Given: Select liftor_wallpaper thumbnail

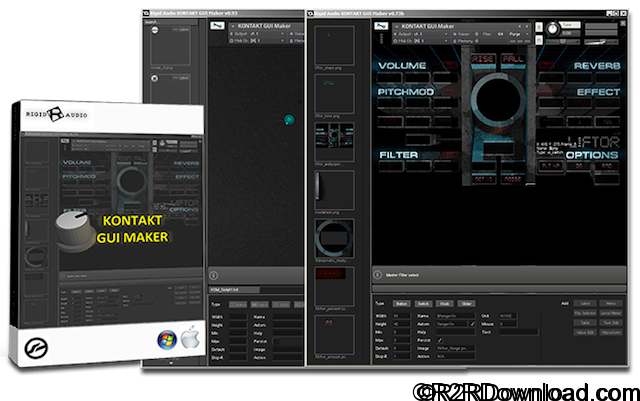Looking at the screenshot, I should 334,142.
